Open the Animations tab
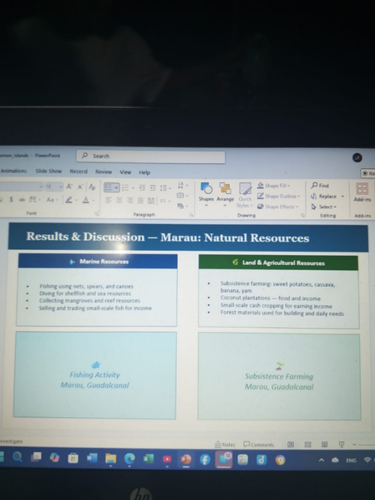 [x=13, y=171]
